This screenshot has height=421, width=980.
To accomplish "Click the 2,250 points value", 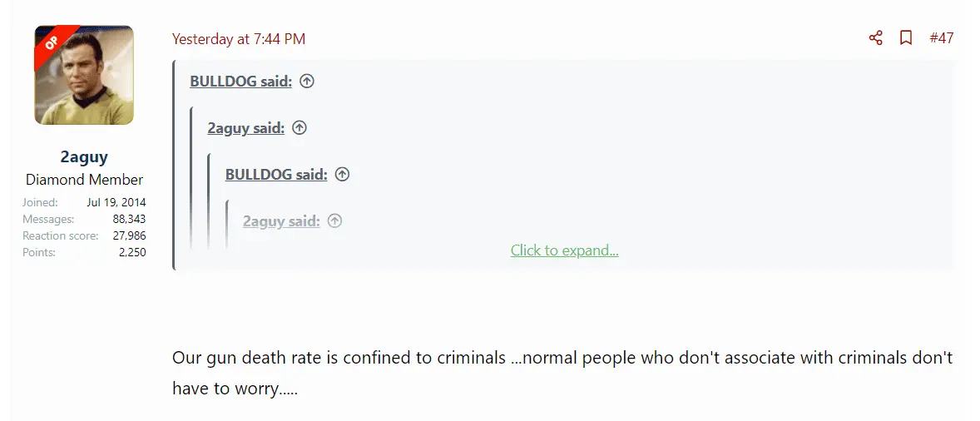I will [x=132, y=252].
